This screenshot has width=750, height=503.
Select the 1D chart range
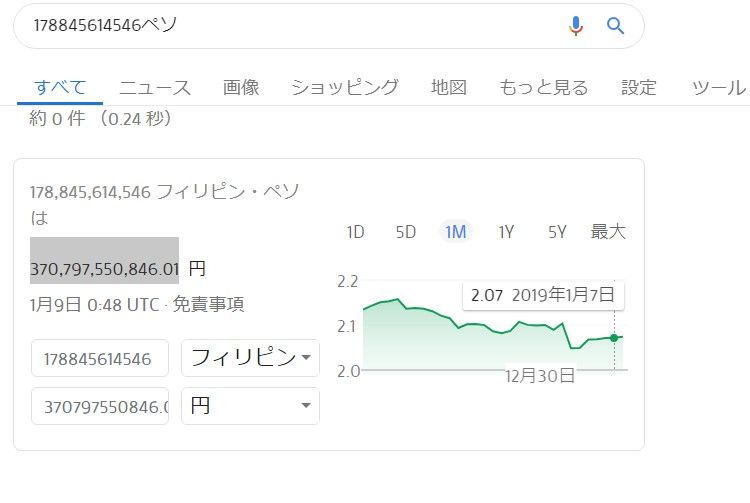tap(355, 232)
